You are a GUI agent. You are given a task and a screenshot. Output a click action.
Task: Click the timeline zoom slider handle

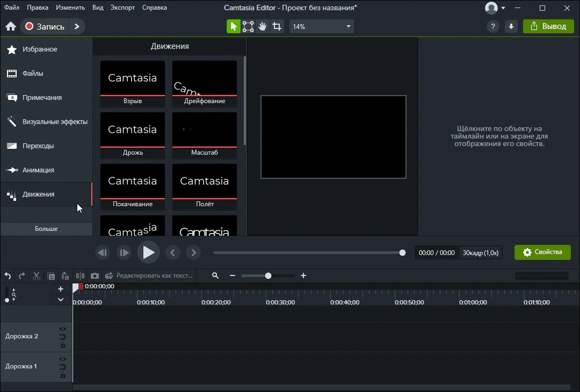(x=268, y=275)
